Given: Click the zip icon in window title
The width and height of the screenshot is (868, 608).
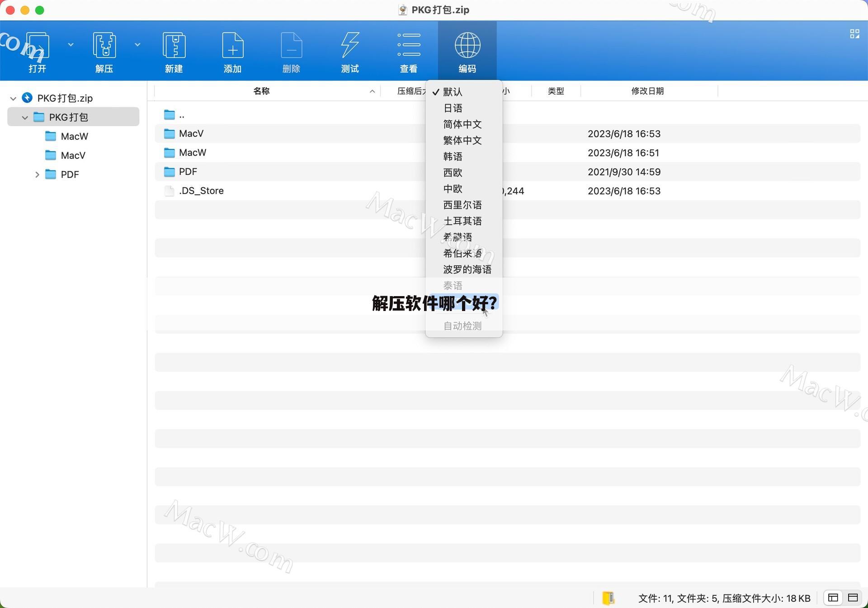Looking at the screenshot, I should (402, 10).
